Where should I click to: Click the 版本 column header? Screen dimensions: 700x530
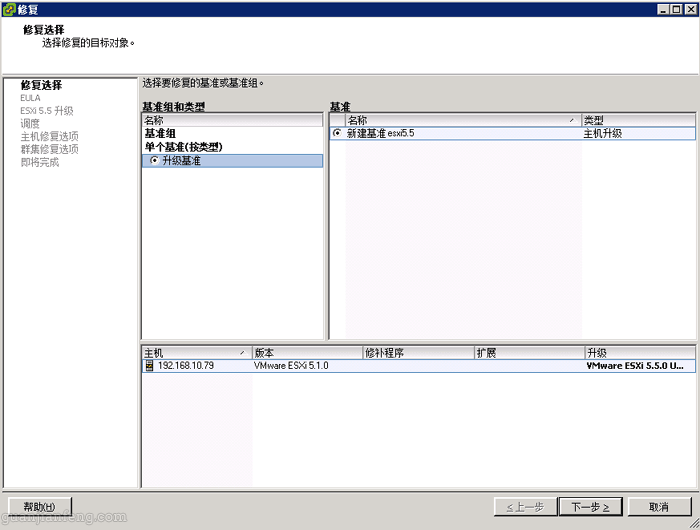pos(308,353)
